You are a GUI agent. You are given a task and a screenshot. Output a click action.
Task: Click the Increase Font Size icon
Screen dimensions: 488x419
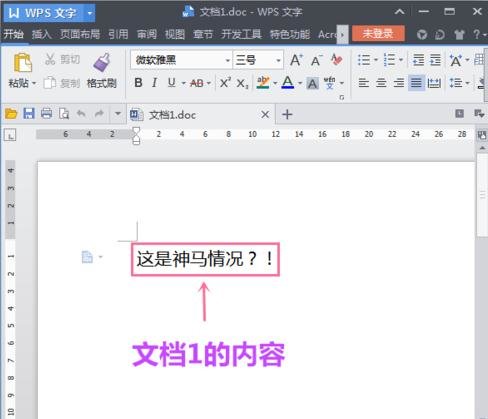pyautogui.click(x=296, y=60)
